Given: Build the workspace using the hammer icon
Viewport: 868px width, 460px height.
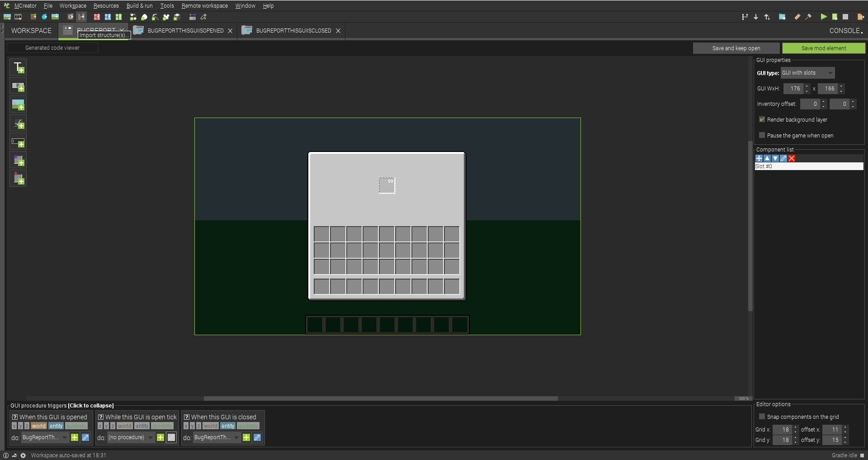Looking at the screenshot, I should [808, 17].
